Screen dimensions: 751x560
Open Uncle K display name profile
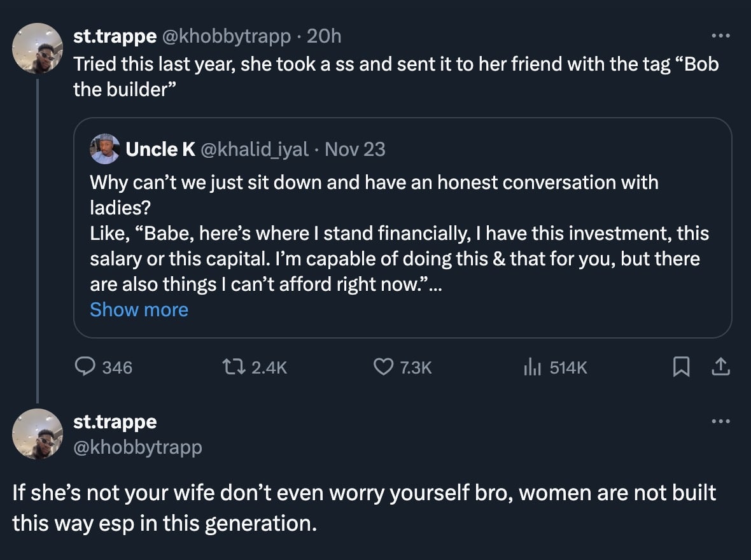(160, 149)
